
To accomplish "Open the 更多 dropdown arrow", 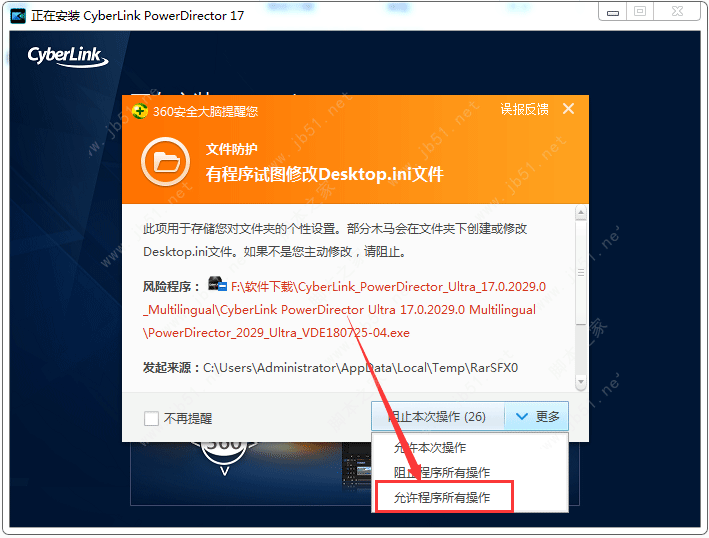I will pos(537,416).
